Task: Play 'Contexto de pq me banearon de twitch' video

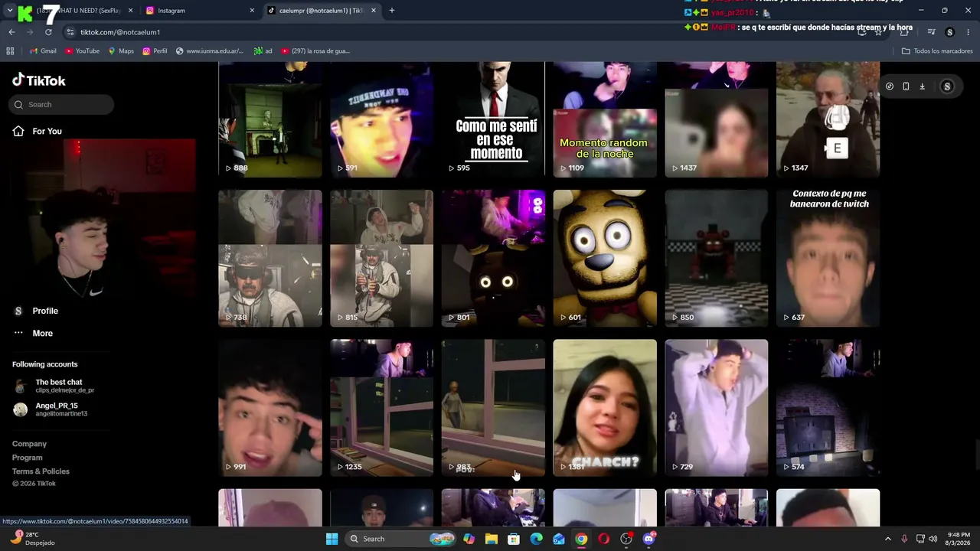Action: [x=828, y=259]
